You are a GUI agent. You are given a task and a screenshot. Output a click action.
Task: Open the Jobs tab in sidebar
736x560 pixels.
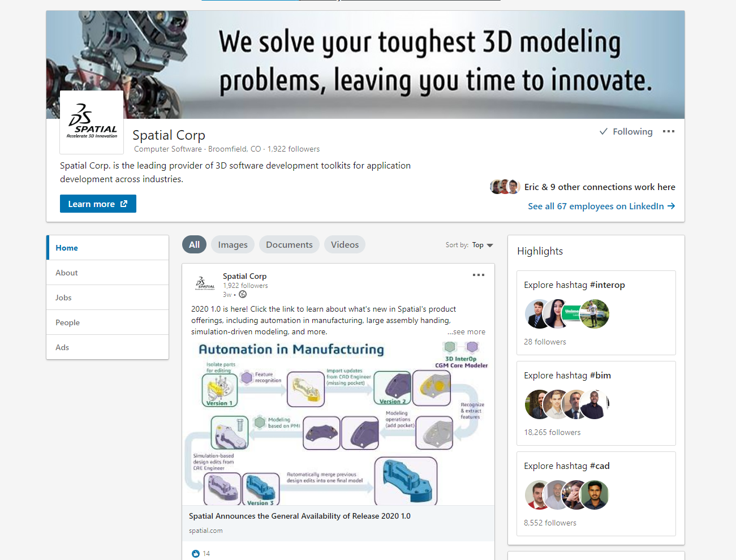(x=63, y=298)
